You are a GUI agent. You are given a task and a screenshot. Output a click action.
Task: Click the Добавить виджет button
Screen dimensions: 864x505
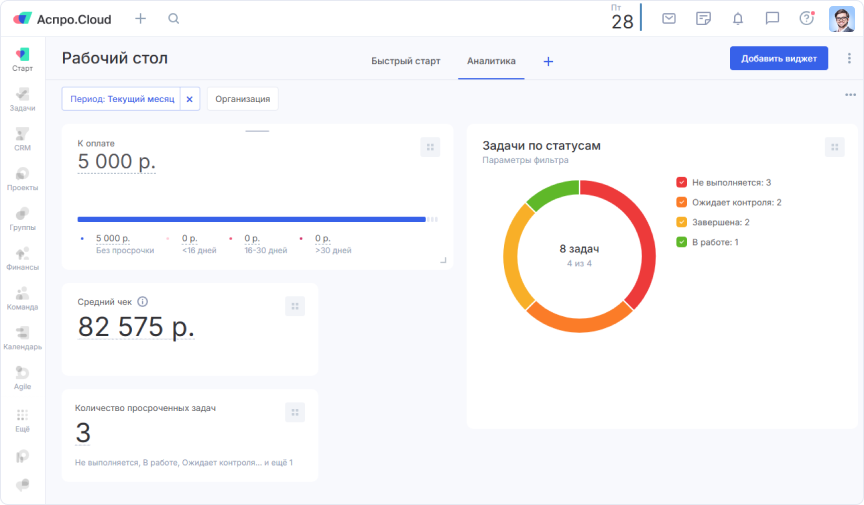pyautogui.click(x=779, y=59)
